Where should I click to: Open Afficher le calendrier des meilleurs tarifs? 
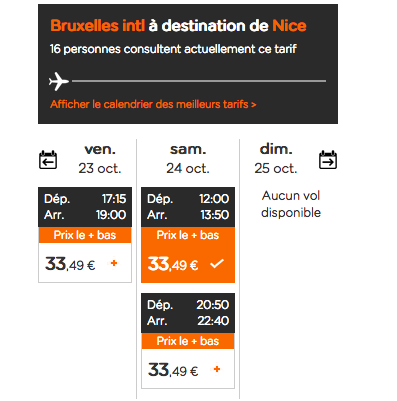tap(153, 104)
